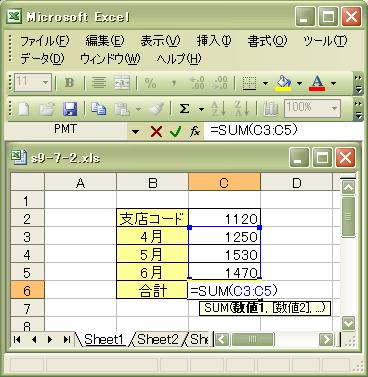Select Sheet1 tab
368x377 pixels.
(x=104, y=339)
